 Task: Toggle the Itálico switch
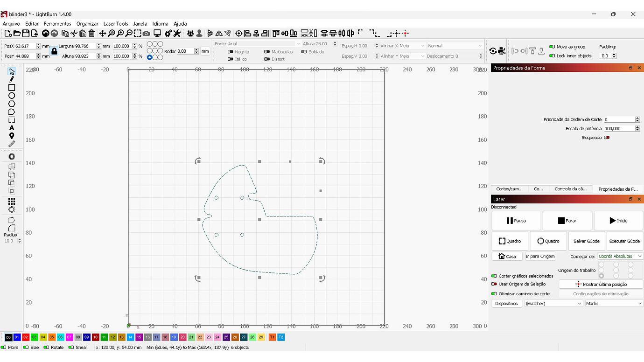[x=230, y=59]
